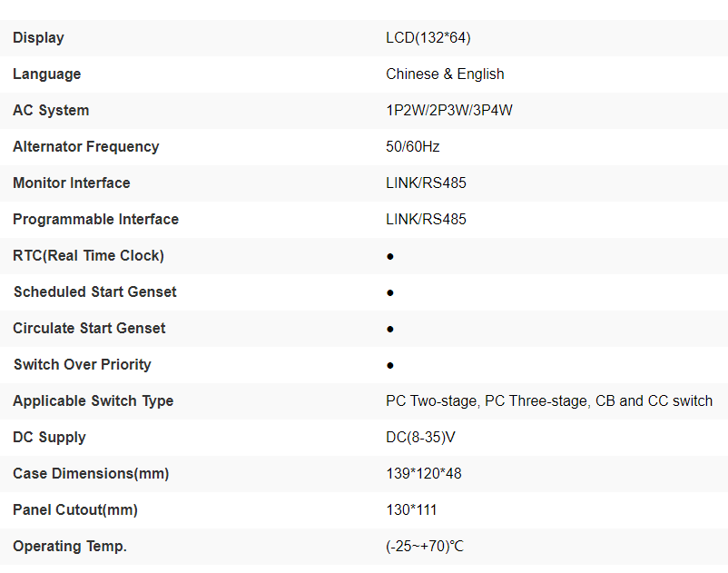
Task: Click the AC System label
Action: coord(51,111)
